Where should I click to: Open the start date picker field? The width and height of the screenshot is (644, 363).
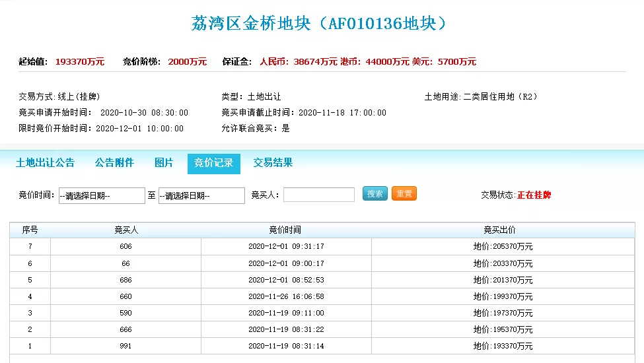(102, 195)
